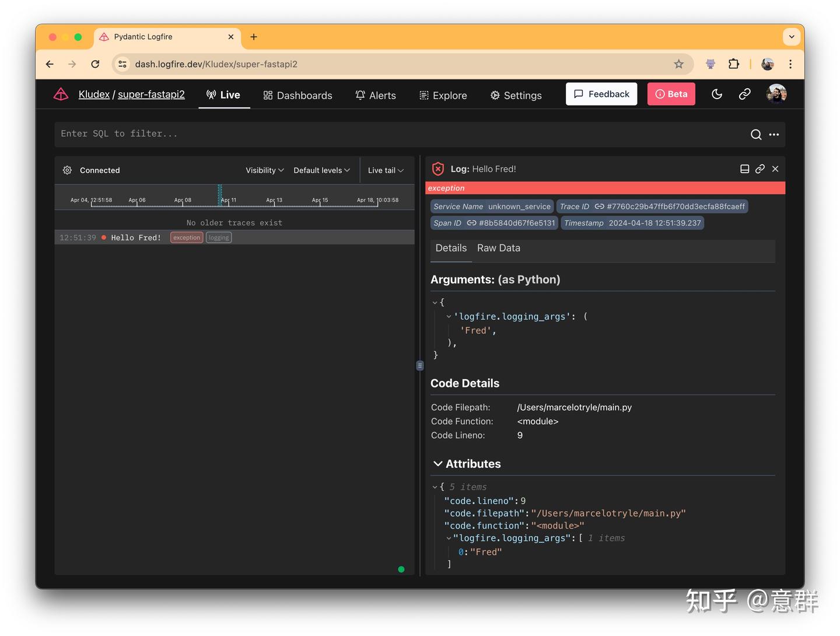840x636 pixels.
Task: Toggle the split-view layout for the log panel
Action: coord(744,169)
